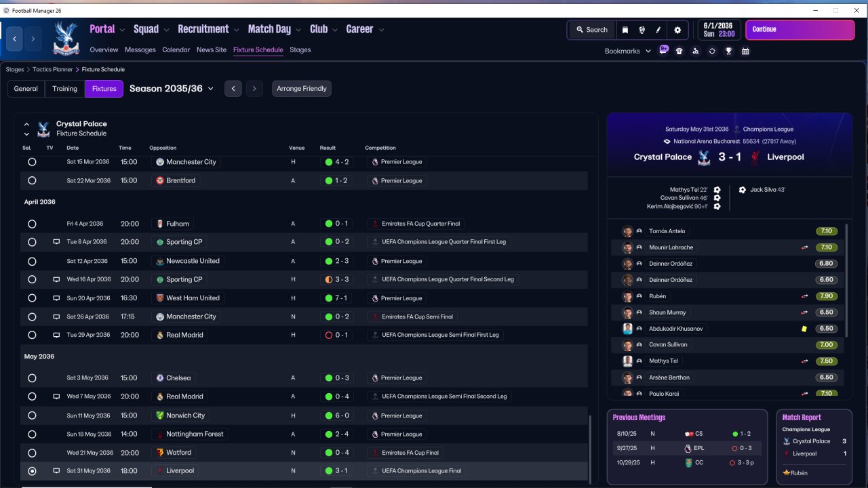Click the Watford club badge in fixture list
868x488 pixels.
[160, 453]
